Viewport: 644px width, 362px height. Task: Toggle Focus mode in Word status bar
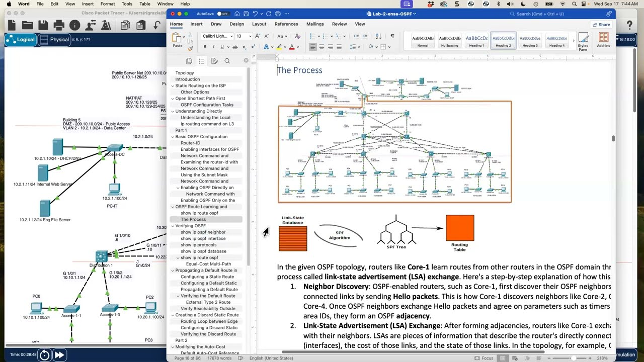tap(484, 358)
